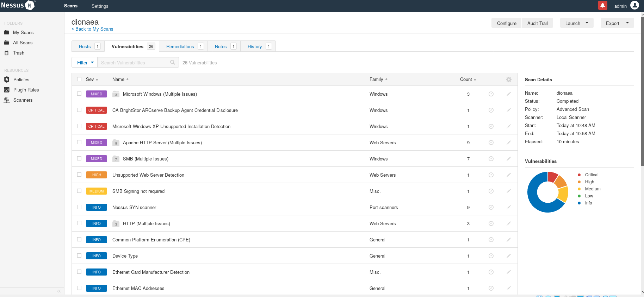Expand Microsoft Windows group folder icon
The image size is (644, 297).
pos(116,94)
